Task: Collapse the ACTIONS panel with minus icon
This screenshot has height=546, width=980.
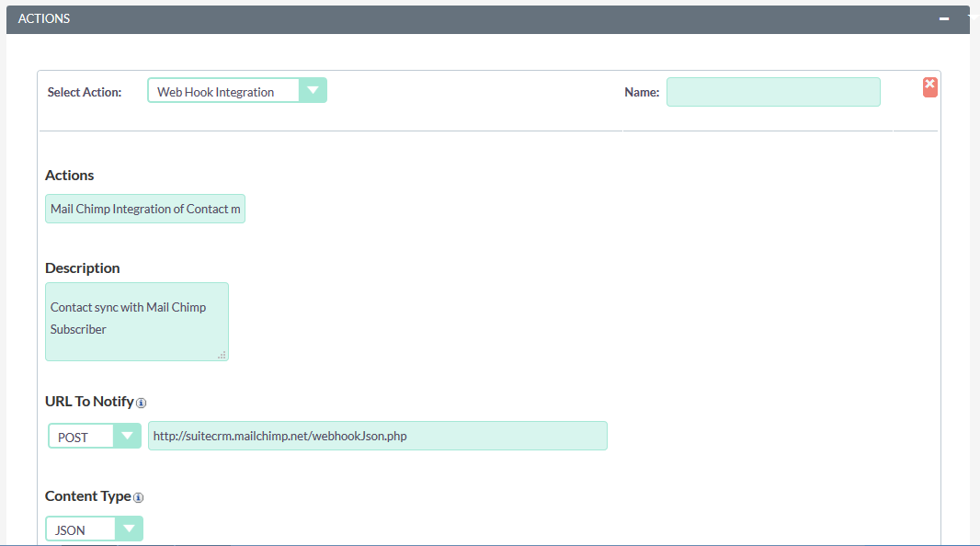Action: point(944,18)
